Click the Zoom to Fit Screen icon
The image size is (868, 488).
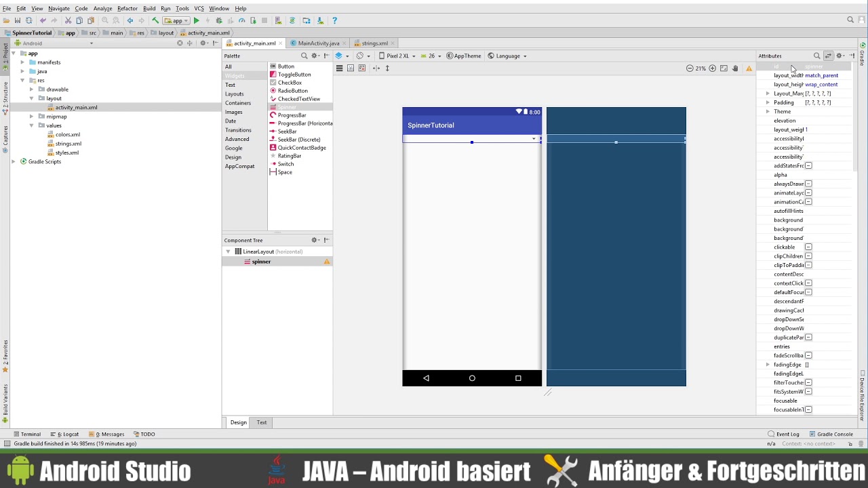[724, 68]
